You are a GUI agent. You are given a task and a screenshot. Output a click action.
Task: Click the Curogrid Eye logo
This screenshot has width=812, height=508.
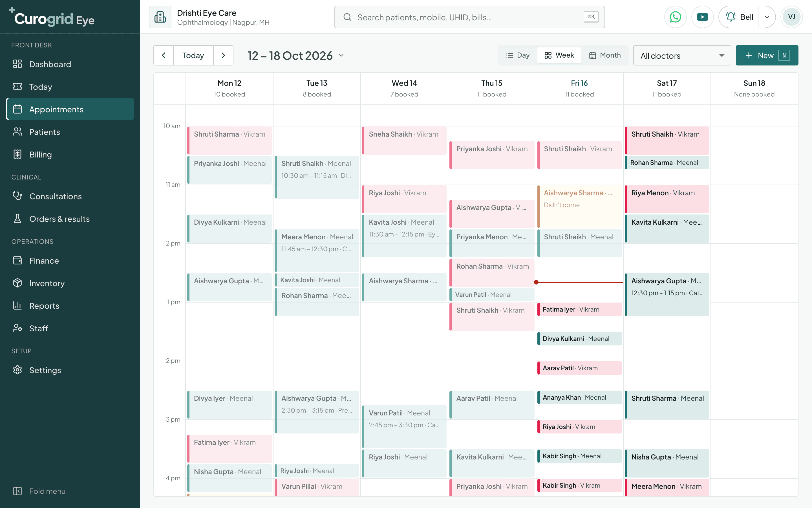pos(52,17)
